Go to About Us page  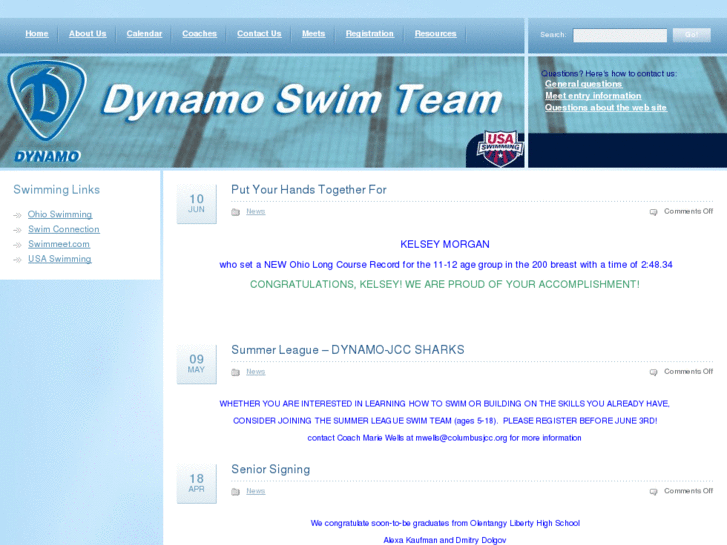88,33
